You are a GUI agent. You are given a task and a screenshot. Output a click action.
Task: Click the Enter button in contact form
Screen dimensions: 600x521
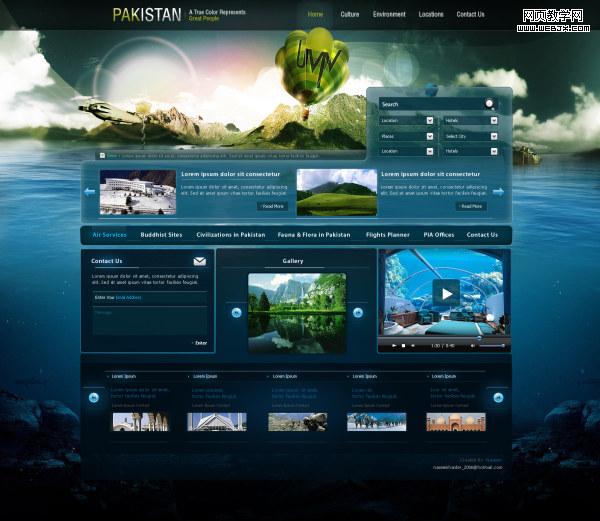coord(199,343)
